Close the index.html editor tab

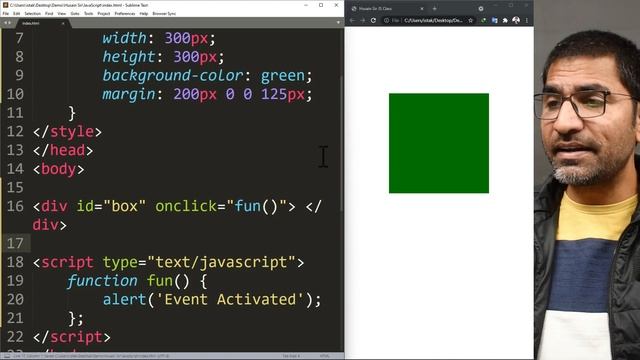pyautogui.click(x=63, y=23)
